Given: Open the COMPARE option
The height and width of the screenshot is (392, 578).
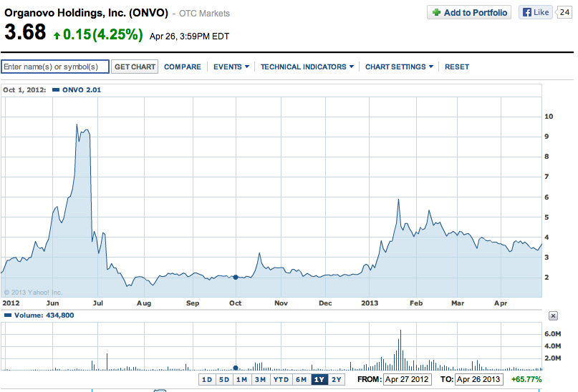Looking at the screenshot, I should (x=183, y=67).
